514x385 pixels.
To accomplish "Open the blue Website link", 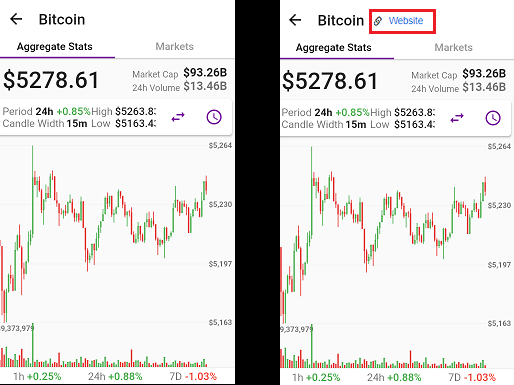I will coord(406,21).
